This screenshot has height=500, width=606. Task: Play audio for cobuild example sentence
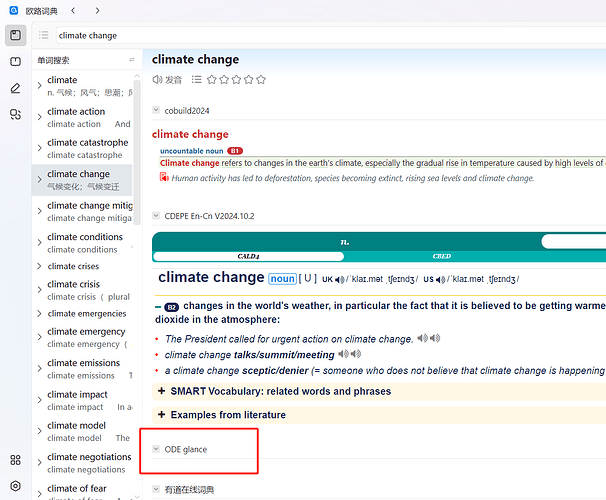(x=164, y=178)
